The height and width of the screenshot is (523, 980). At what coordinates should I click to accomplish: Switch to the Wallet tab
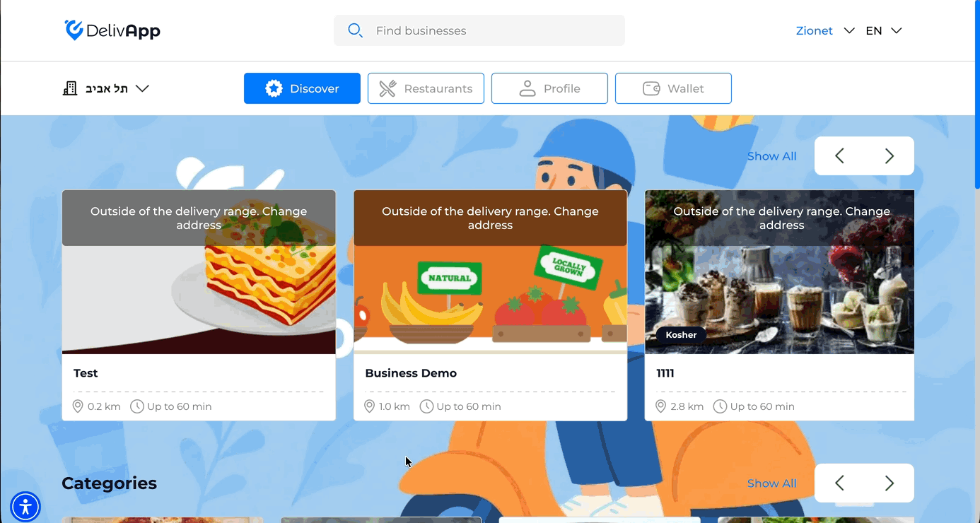coord(673,88)
